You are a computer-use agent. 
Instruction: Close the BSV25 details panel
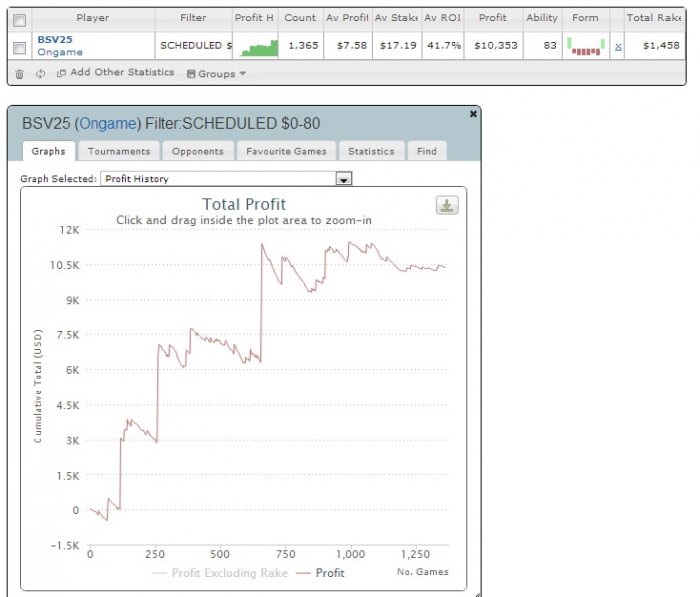(473, 114)
